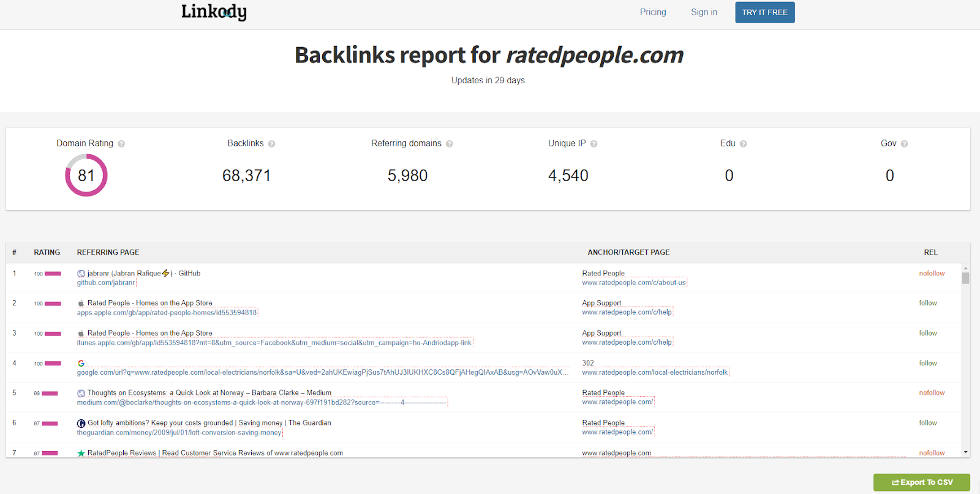The height and width of the screenshot is (494, 980).
Task: Click the Guardian favicon in row 6
Action: [x=81, y=423]
